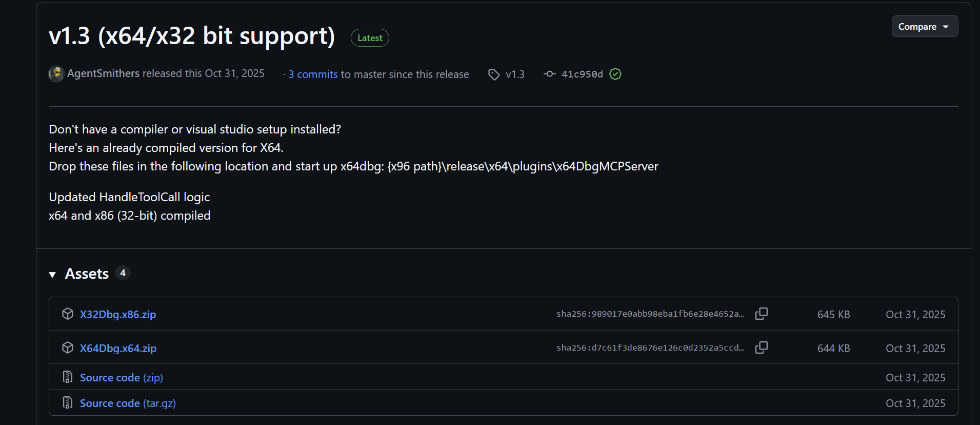Click 'Don't have a compiler' description line

[195, 129]
